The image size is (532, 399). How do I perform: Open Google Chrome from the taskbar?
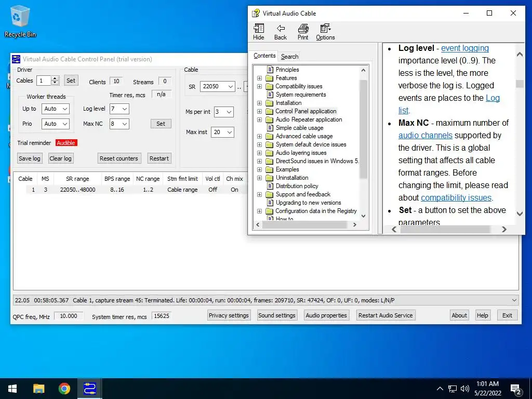pos(64,389)
